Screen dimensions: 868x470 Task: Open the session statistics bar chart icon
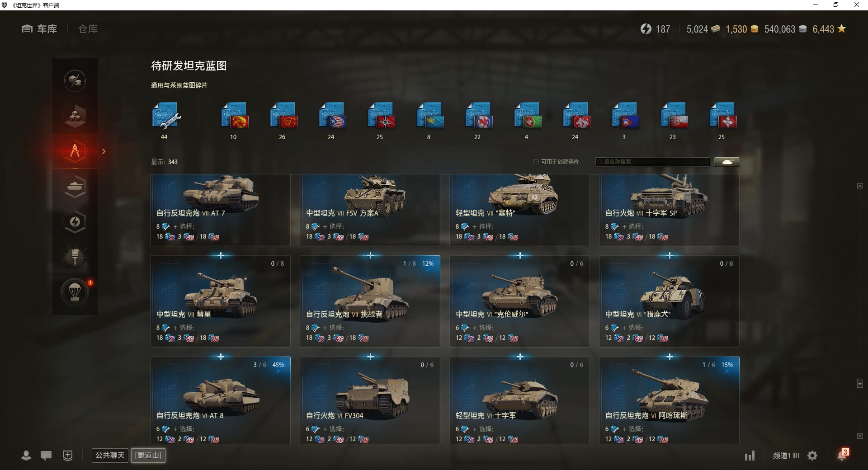click(750, 456)
